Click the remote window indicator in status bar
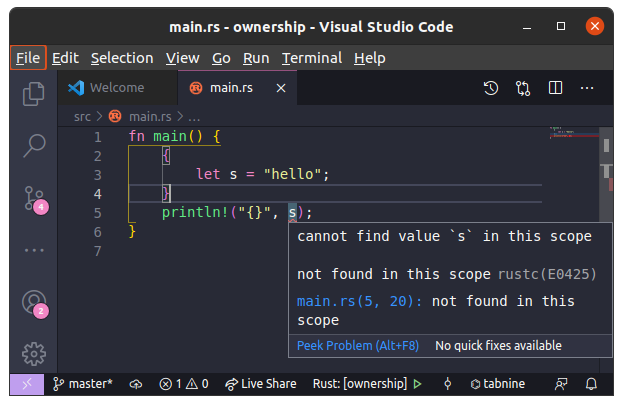Viewport: 623px width, 405px height. click(x=27, y=384)
